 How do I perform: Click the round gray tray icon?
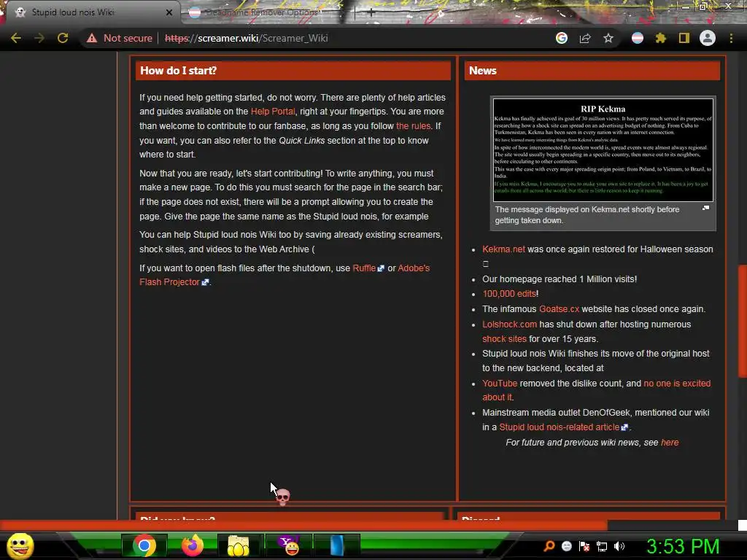click(566, 546)
